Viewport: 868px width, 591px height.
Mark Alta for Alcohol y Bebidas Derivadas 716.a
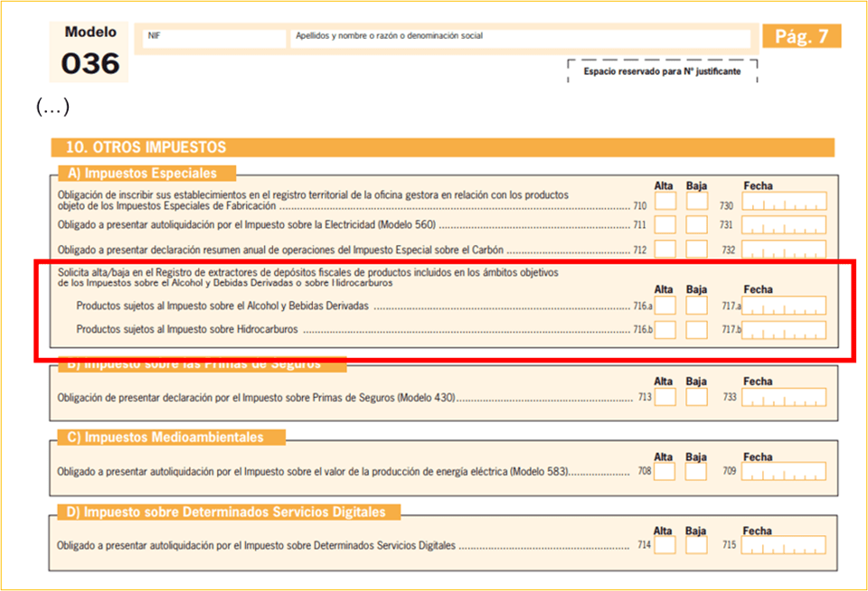tap(665, 306)
